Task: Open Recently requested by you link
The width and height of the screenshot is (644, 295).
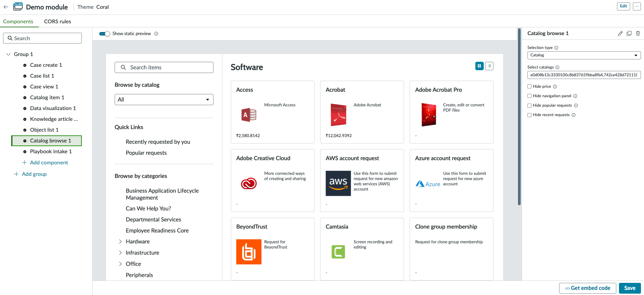Action: tap(158, 142)
